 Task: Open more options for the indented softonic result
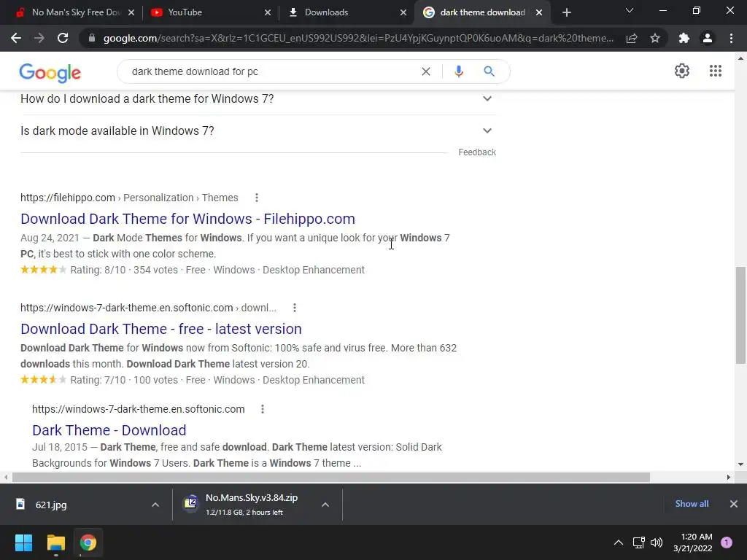click(x=263, y=409)
